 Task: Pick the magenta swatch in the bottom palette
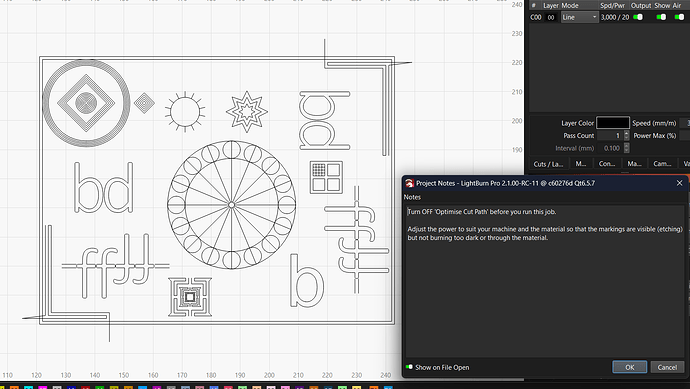click(x=43, y=387)
